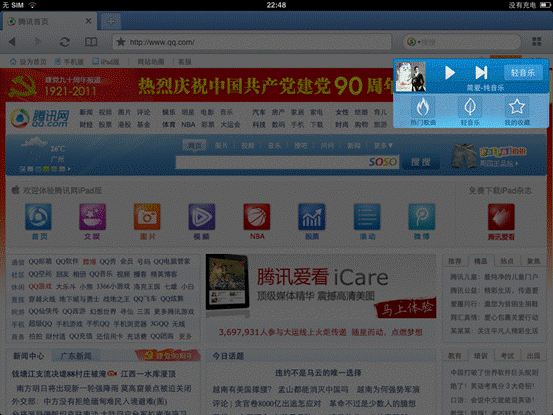Skip to next track in music popup
The height and width of the screenshot is (415, 553).
point(481,73)
